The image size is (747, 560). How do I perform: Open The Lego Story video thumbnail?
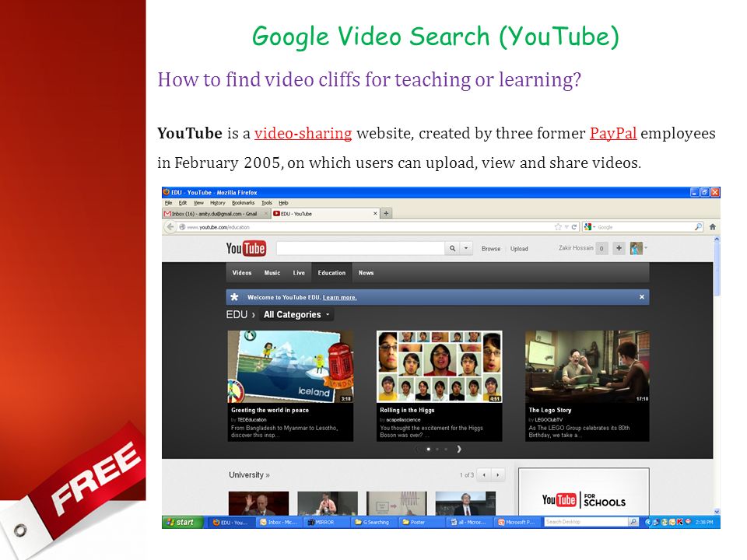coord(587,366)
